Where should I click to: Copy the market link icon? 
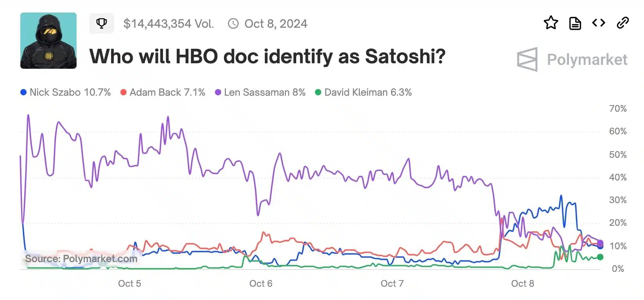[622, 23]
